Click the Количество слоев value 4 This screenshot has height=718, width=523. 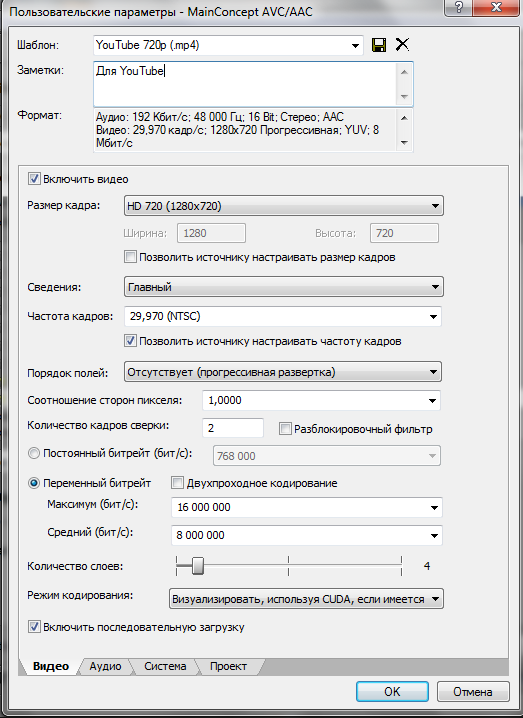tap(427, 566)
